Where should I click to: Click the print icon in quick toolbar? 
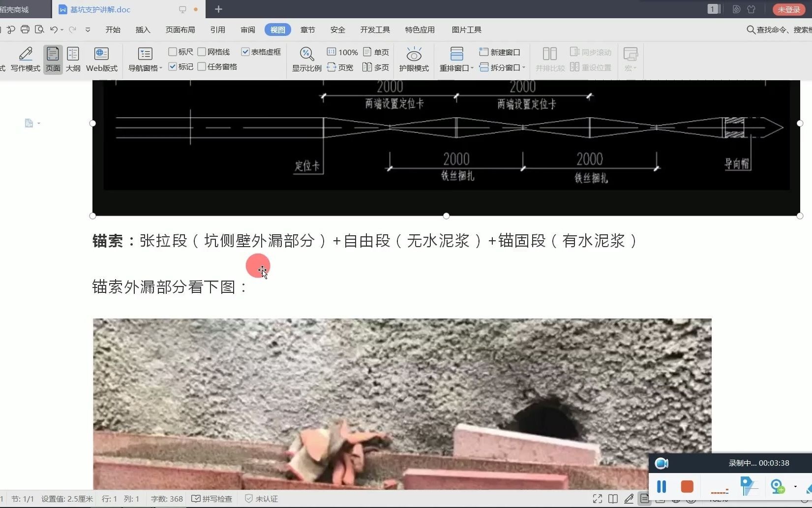pyautogui.click(x=25, y=30)
